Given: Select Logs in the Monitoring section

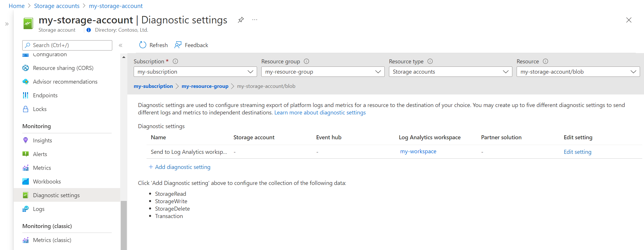Looking at the screenshot, I should (x=39, y=209).
